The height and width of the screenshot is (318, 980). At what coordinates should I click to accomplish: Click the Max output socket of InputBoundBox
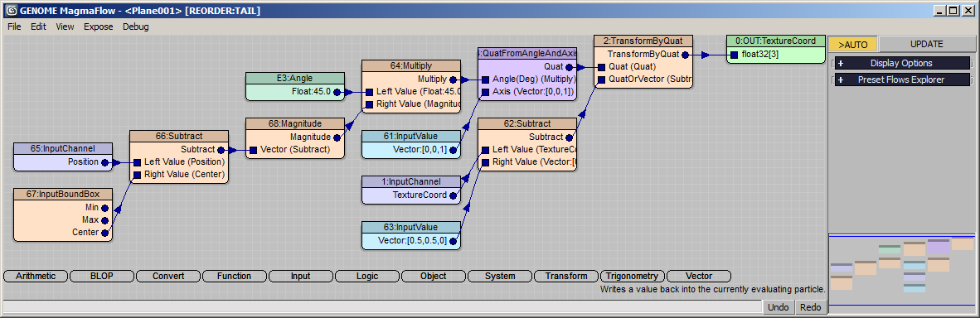pyautogui.click(x=105, y=220)
